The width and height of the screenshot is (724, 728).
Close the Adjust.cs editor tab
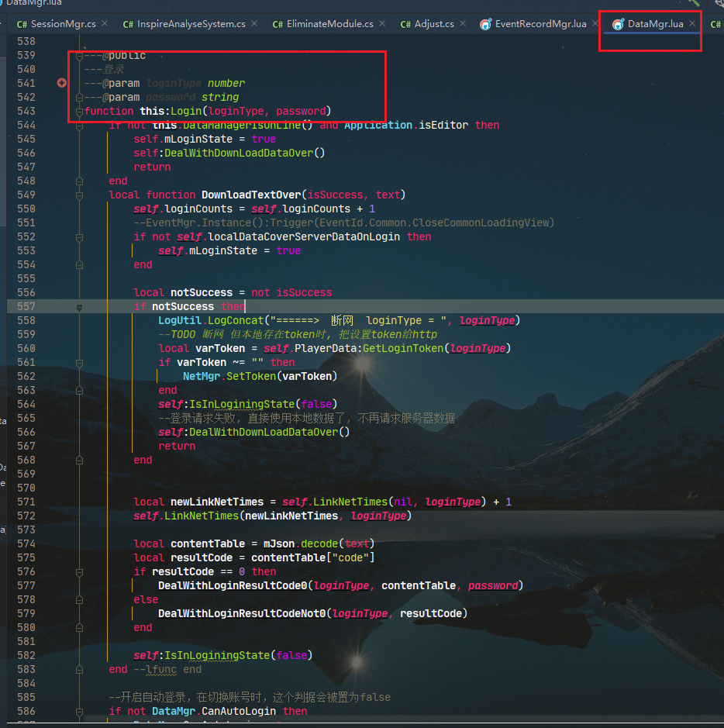tap(463, 24)
